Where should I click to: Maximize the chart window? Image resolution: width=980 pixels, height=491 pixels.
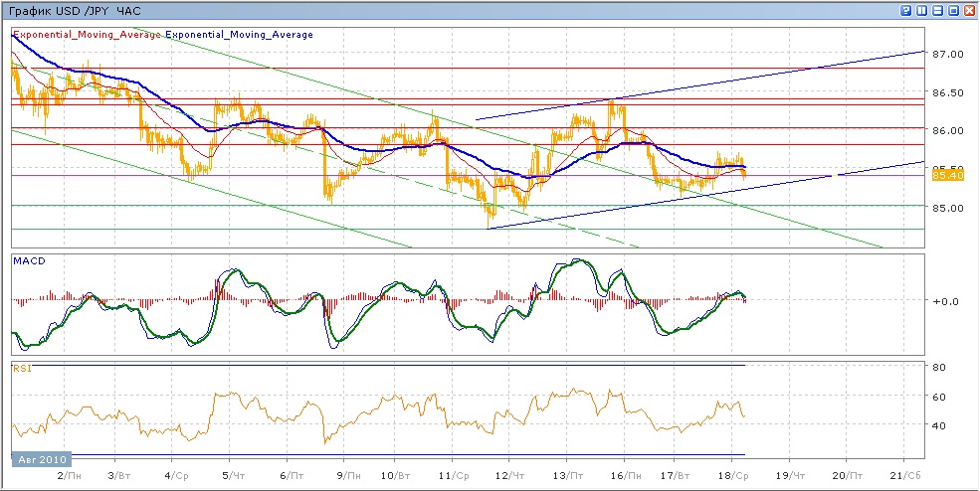(953, 10)
